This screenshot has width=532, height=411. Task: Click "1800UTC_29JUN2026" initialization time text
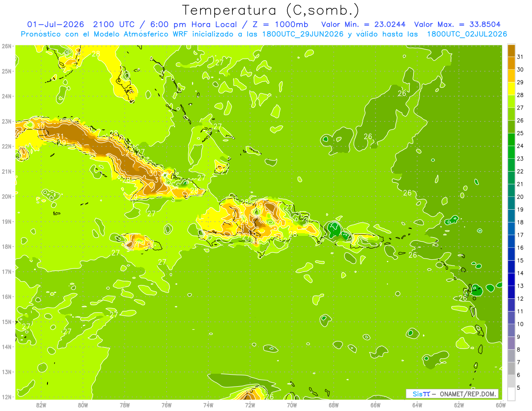(303, 34)
